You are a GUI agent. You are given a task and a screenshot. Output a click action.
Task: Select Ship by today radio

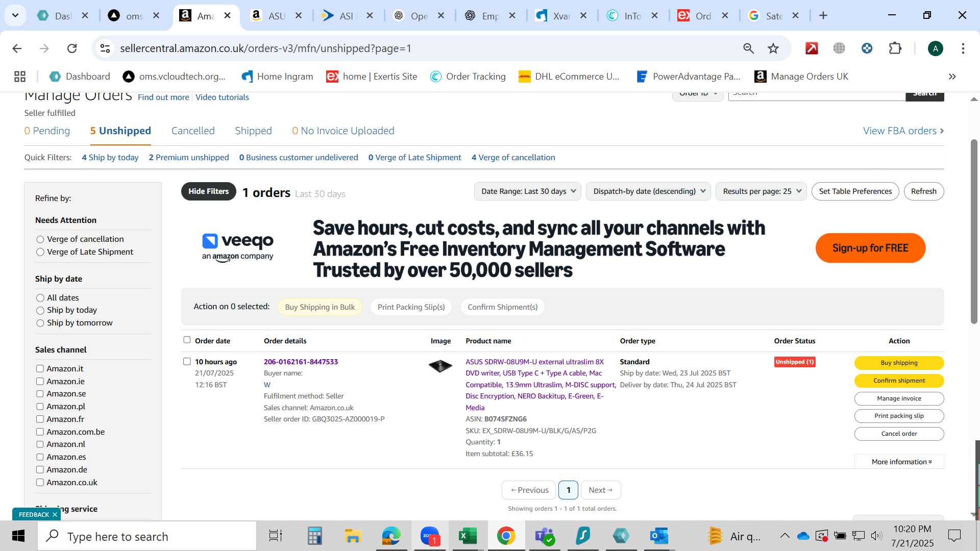pyautogui.click(x=40, y=310)
